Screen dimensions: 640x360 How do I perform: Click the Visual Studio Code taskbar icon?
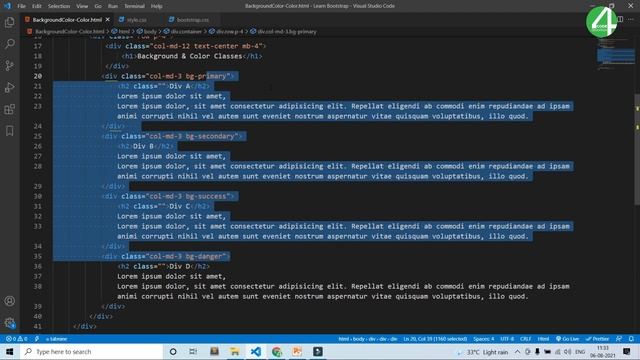(256, 351)
